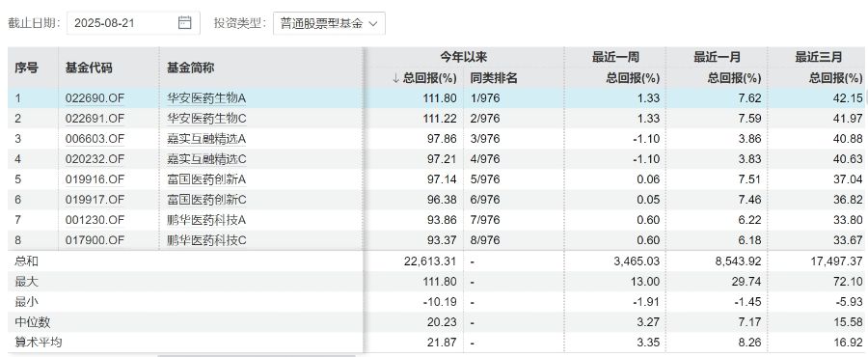Open fund code link 019916.OF
Image resolution: width=868 pixels, height=357 pixels.
click(95, 179)
